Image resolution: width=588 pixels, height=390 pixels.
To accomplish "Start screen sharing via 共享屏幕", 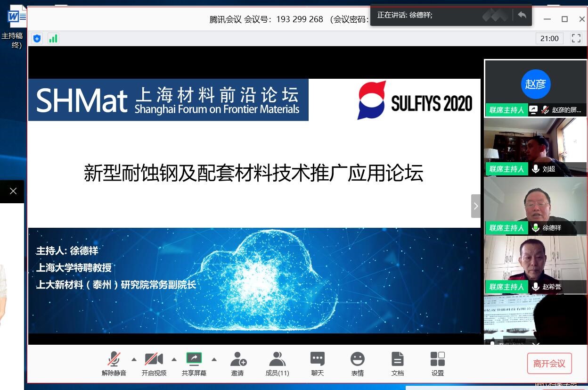I will click(x=194, y=360).
